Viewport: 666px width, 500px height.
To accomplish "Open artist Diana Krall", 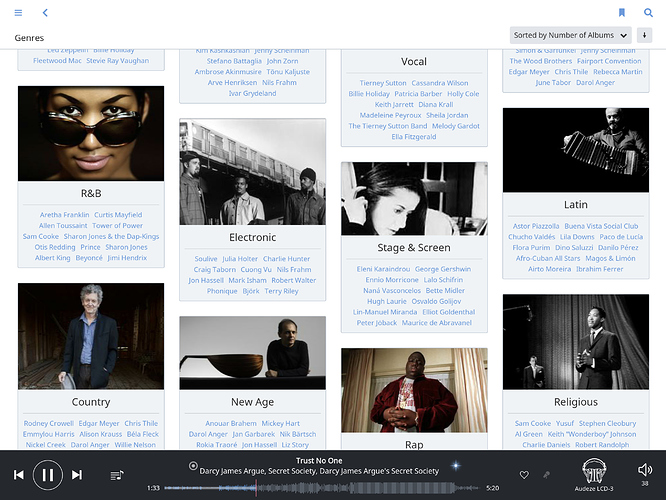I will point(436,105).
